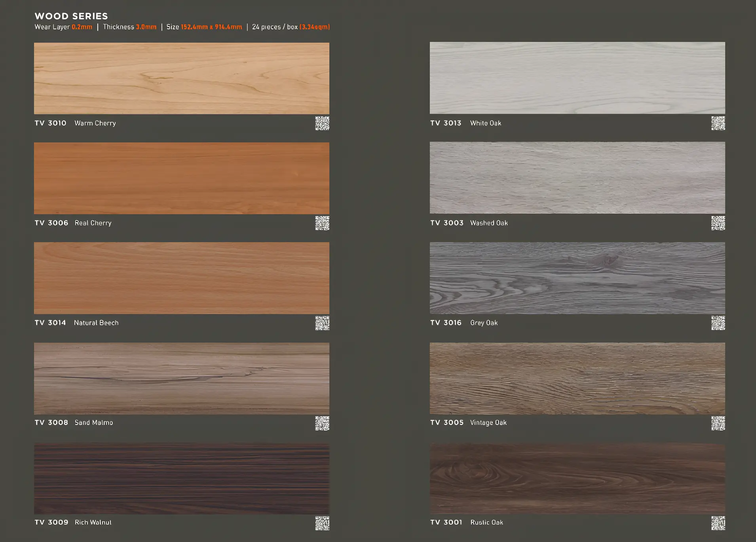The image size is (756, 542).
Task: View the Vintage Oak plank image
Action: tap(577, 379)
